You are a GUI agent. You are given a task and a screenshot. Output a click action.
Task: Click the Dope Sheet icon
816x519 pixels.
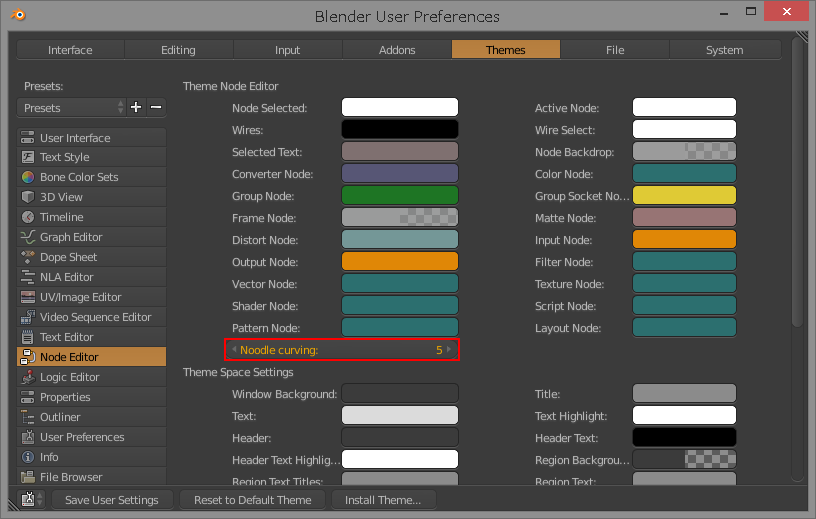tap(28, 257)
